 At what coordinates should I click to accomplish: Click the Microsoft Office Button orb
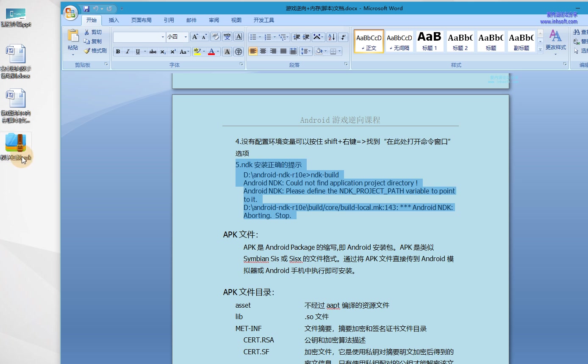click(x=70, y=13)
